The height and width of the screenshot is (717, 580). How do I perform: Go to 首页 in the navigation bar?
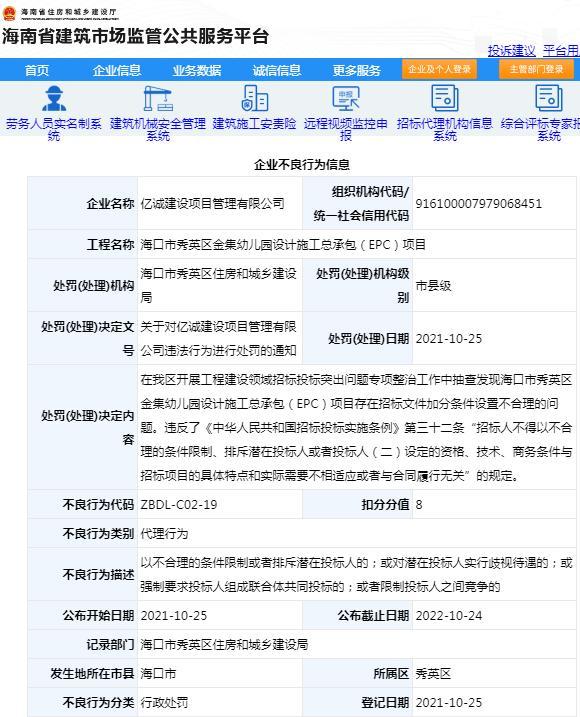(37, 70)
